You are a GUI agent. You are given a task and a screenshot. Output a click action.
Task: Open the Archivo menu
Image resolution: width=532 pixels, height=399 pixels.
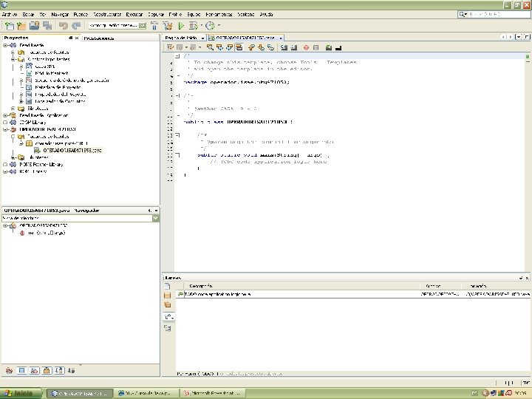pyautogui.click(x=9, y=14)
